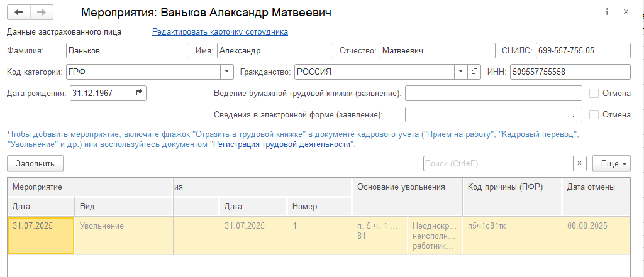The image size is (644, 277).
Task: Select the п5ч1с81тк reason code cell
Action: [x=512, y=236]
